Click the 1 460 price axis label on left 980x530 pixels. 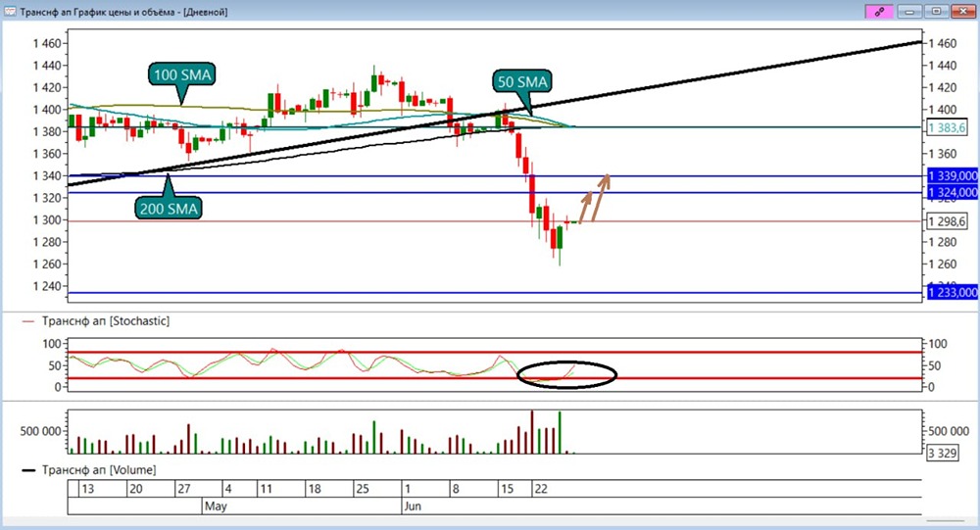coord(47,43)
